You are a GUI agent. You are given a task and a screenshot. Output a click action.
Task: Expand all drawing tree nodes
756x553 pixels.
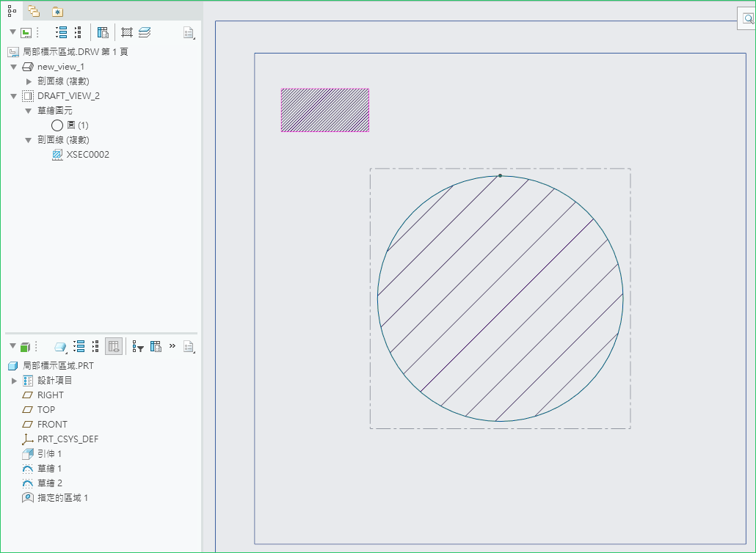[x=62, y=32]
